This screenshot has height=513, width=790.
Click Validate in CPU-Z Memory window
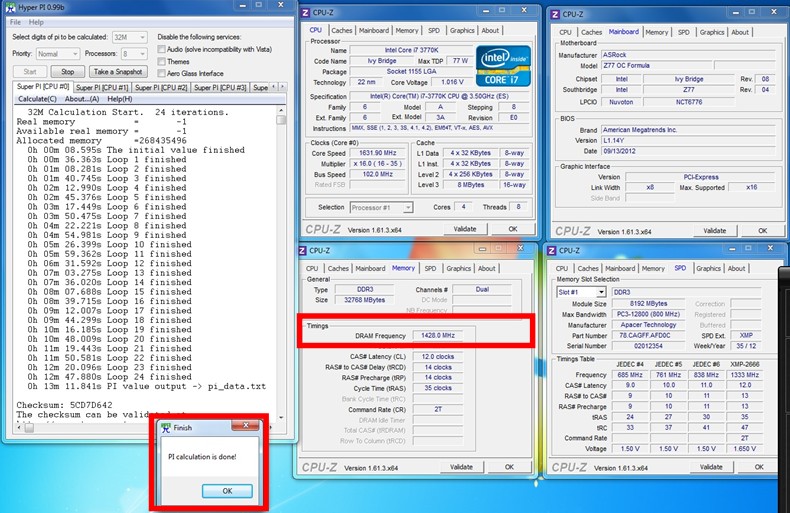(461, 467)
